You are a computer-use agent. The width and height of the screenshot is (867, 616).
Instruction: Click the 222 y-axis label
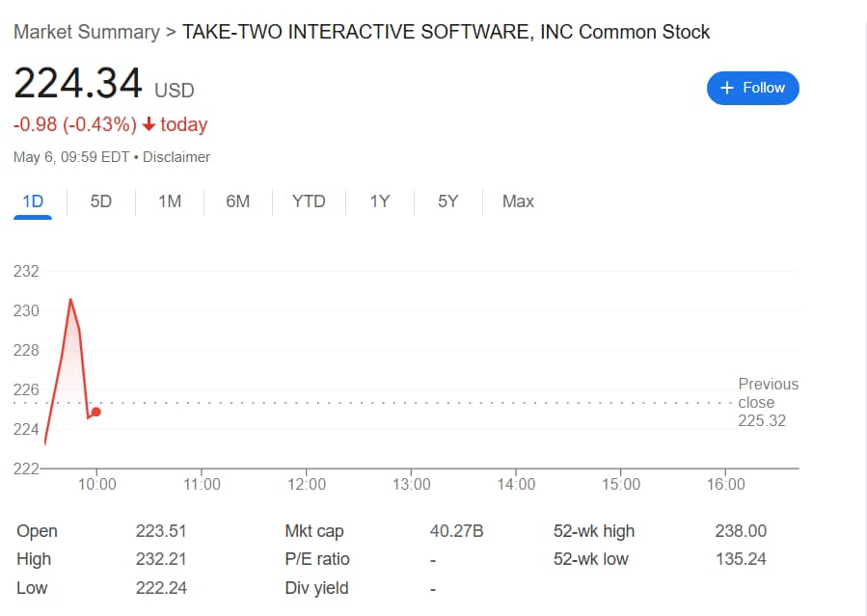(27, 469)
